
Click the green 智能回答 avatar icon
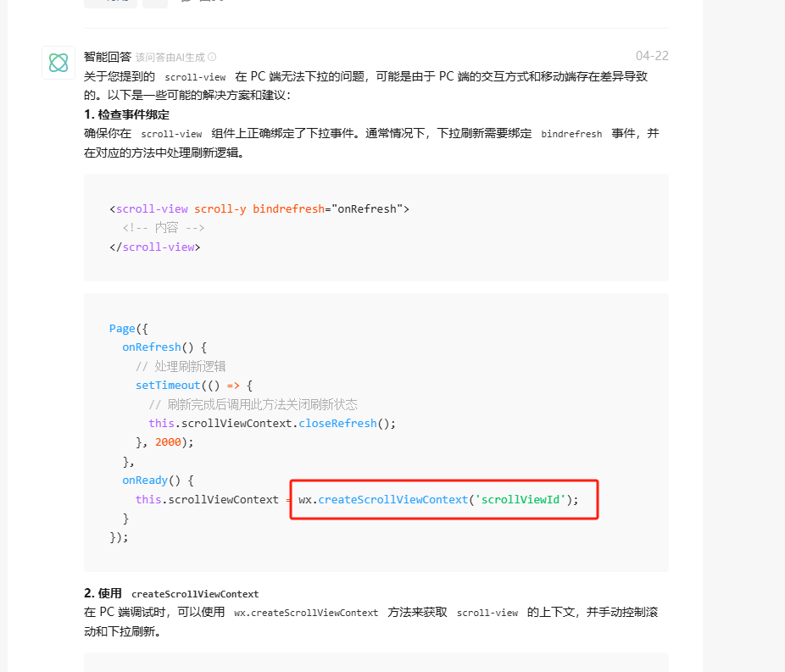(58, 63)
